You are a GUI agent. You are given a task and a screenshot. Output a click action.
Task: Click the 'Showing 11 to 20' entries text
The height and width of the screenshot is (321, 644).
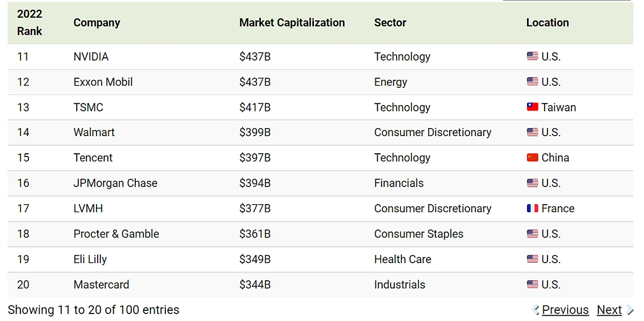(x=93, y=310)
